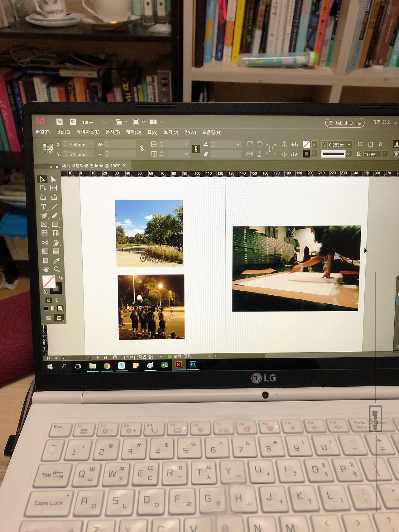
Task: Open the 보기(V) menu
Action: [171, 132]
